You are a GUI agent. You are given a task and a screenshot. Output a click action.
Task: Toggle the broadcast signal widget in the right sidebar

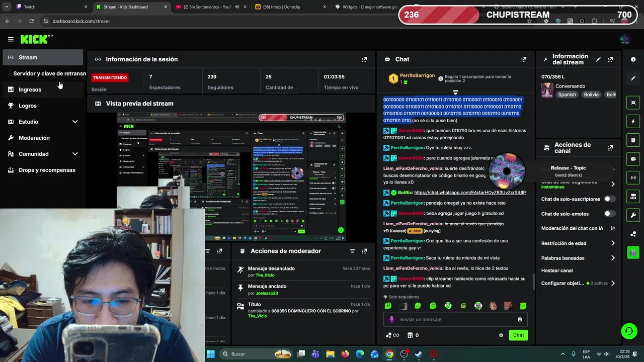[633, 177]
